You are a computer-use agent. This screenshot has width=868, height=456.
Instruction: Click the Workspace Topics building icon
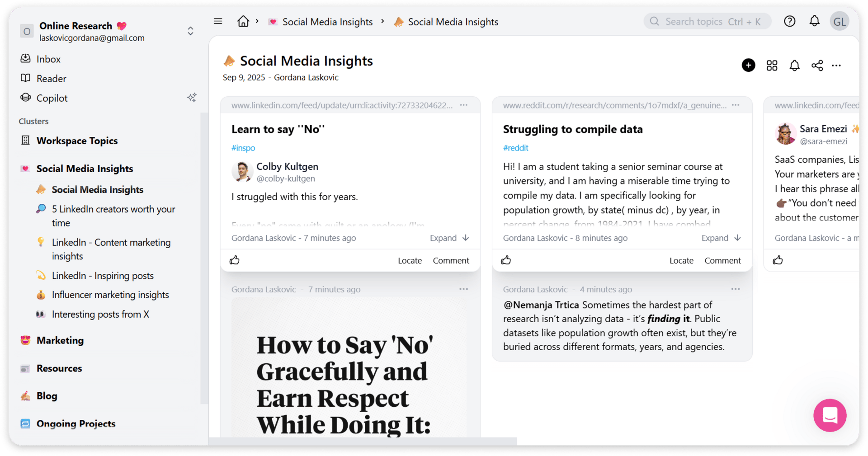pos(26,141)
